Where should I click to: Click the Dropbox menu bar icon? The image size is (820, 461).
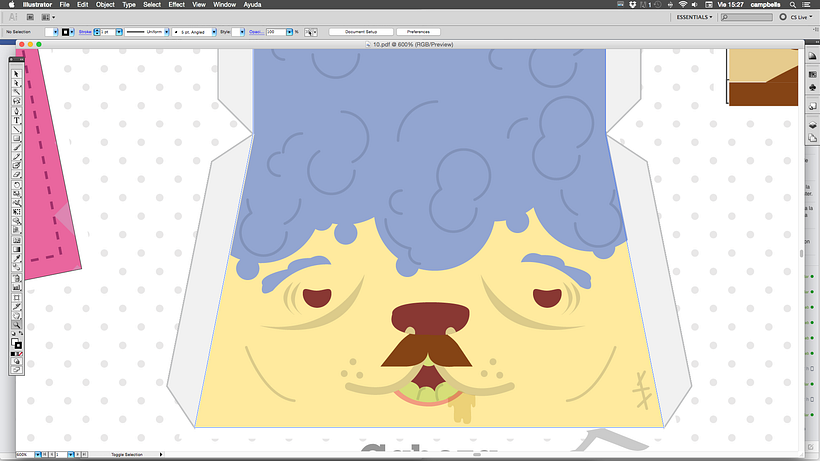(632, 4)
